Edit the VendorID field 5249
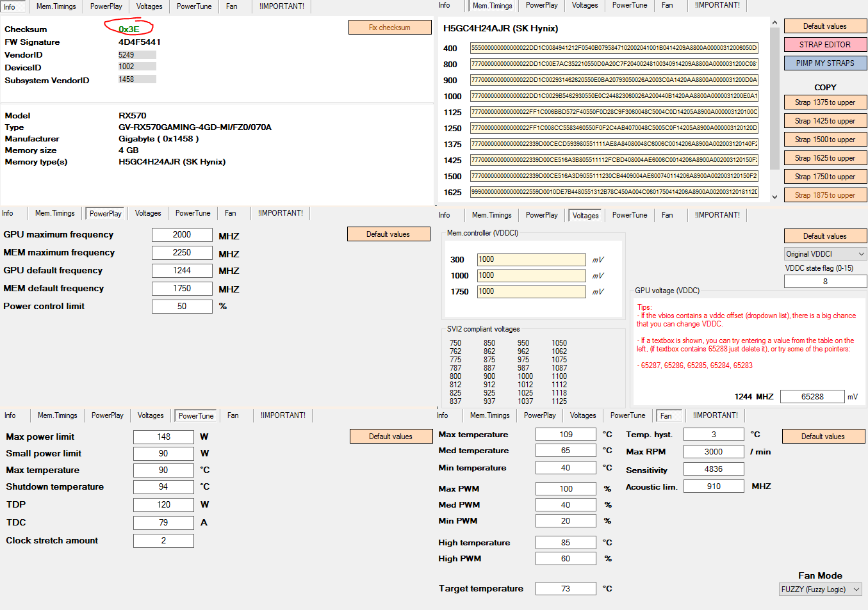Image resolution: width=868 pixels, height=610 pixels. [137, 55]
